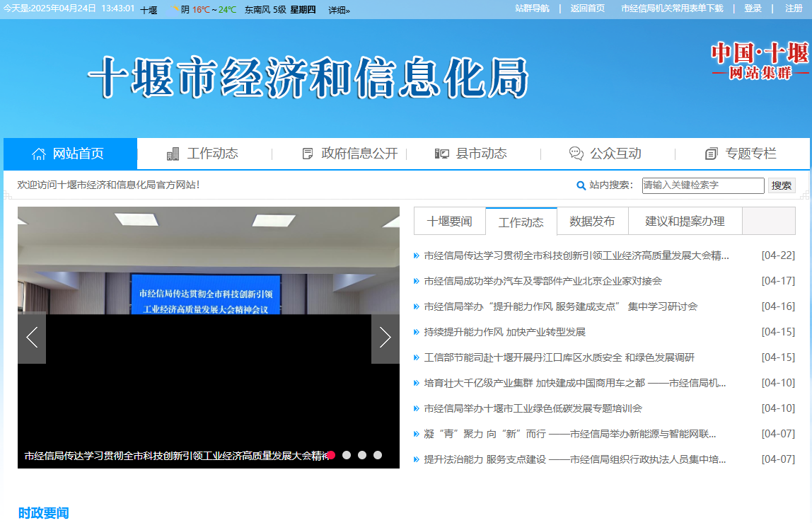Open 政府信息公开 navigation menu

tap(359, 154)
